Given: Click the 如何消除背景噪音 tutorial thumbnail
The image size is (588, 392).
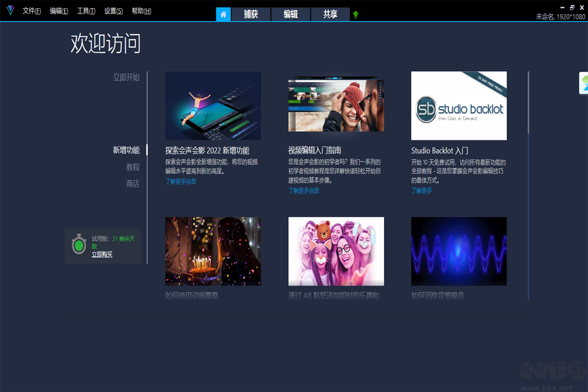Looking at the screenshot, I should pos(459,251).
